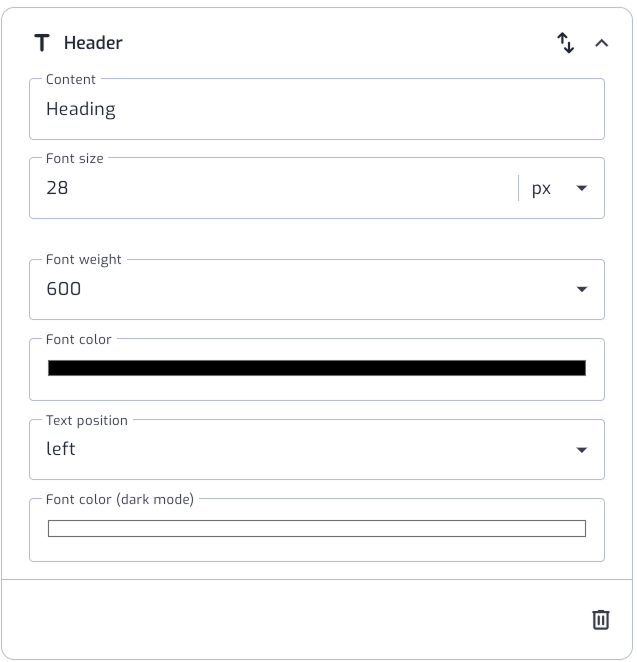Open the white dark mode color swatch
The height and width of the screenshot is (662, 637).
point(317,528)
